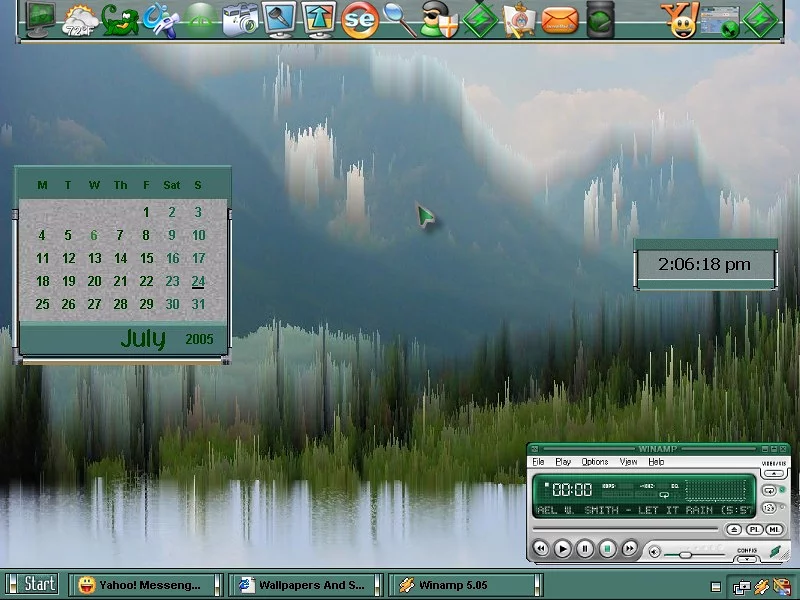800x600 pixels.
Task: Open the magnifying glass search icon
Action: point(400,19)
